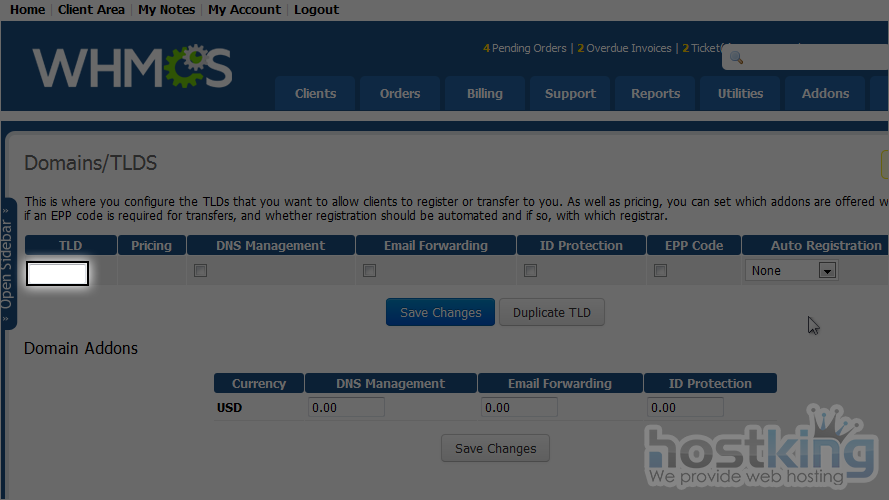
Task: Open the Clients menu
Action: tap(315, 94)
